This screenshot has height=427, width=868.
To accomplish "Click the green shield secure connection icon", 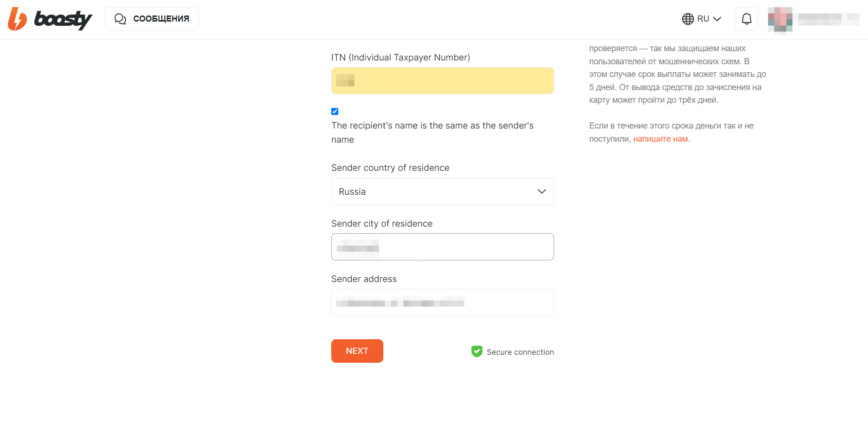I will 477,351.
